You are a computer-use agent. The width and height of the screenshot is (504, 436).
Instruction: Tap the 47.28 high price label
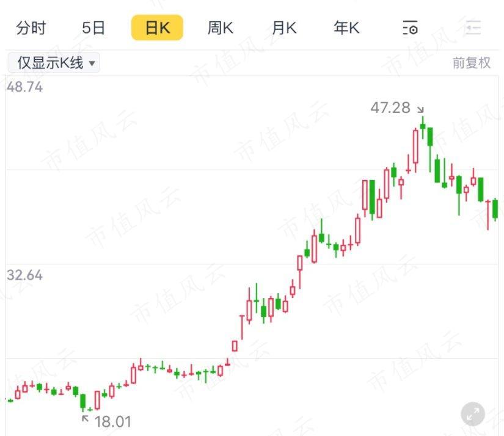coord(390,107)
